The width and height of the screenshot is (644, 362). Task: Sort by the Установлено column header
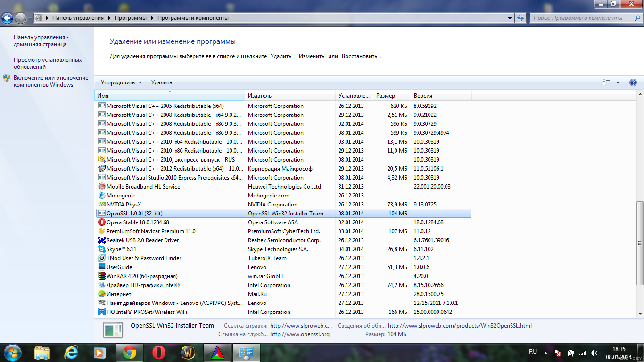[355, 96]
